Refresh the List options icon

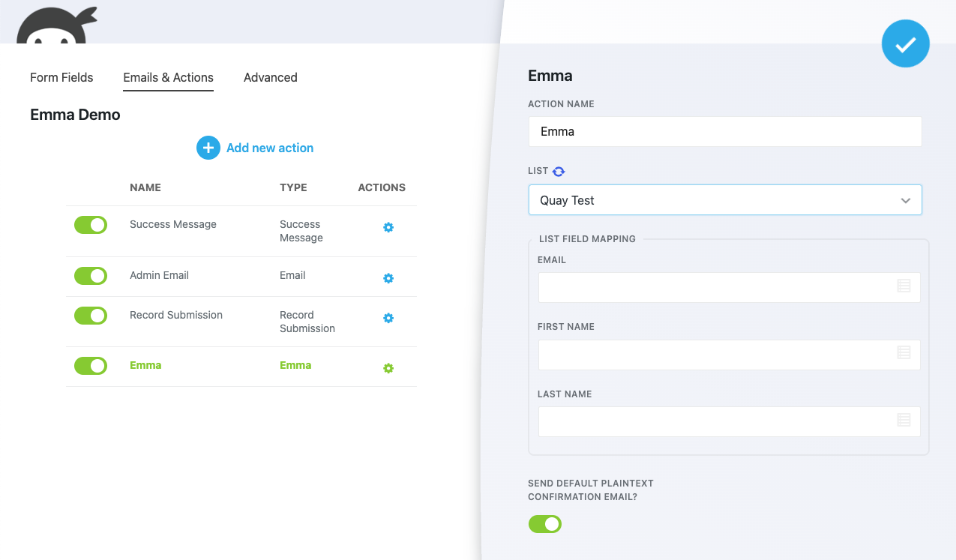click(x=559, y=171)
